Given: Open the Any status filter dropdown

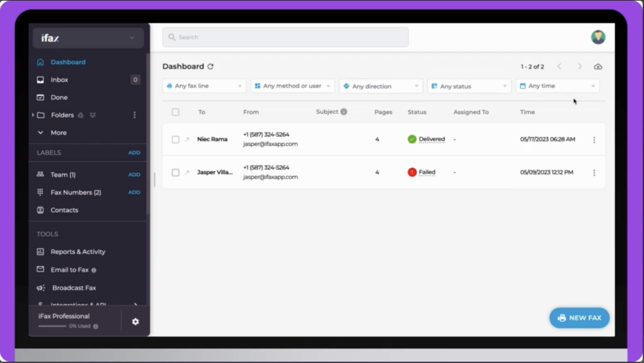Looking at the screenshot, I should [x=469, y=86].
